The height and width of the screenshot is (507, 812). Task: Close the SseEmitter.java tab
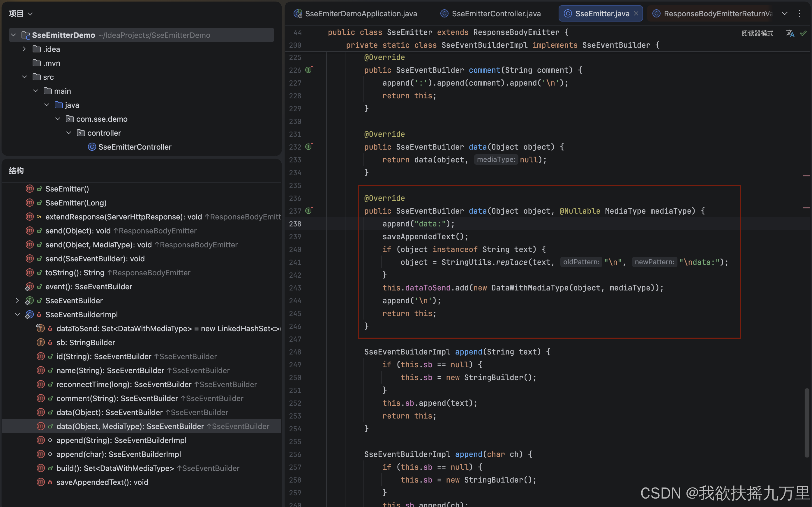coord(636,13)
